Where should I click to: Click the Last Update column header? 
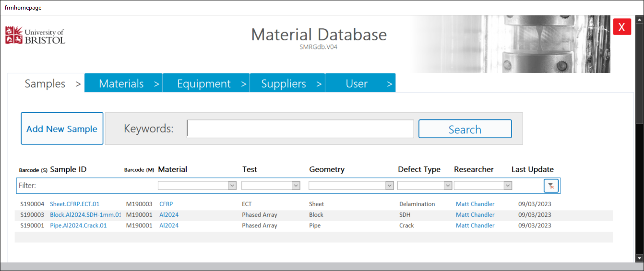(533, 169)
